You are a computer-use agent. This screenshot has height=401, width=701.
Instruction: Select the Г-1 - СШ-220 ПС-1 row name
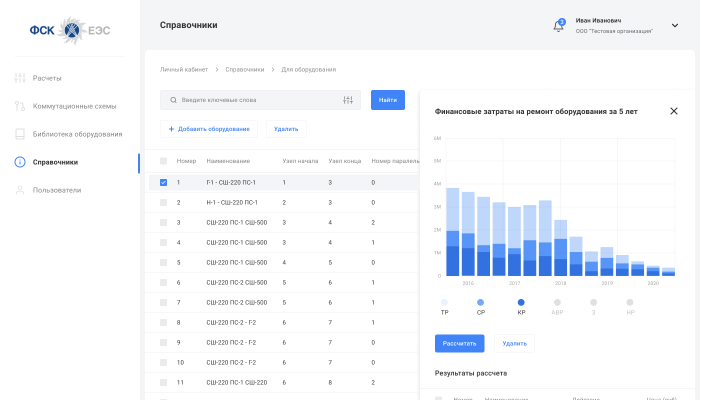tap(231, 183)
